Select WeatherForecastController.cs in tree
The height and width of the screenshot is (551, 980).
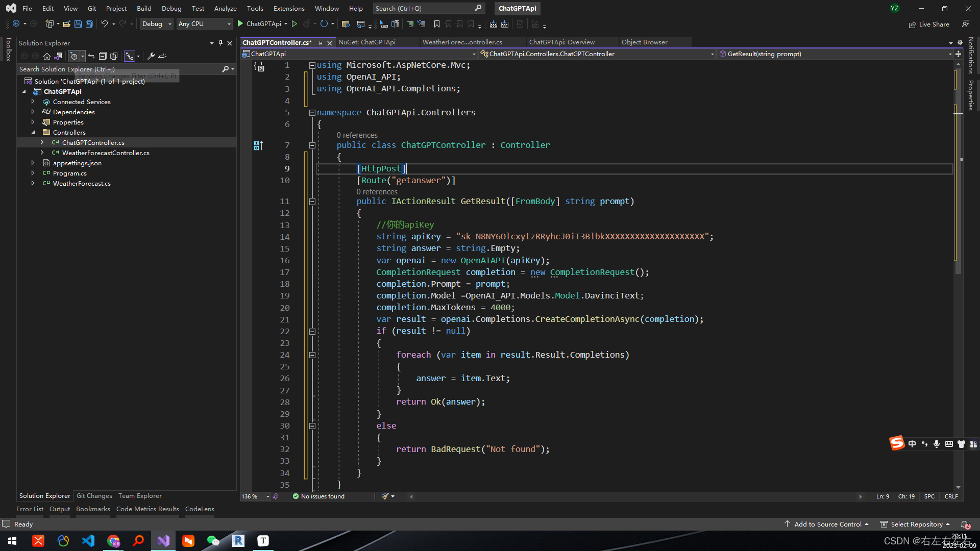[x=106, y=153]
